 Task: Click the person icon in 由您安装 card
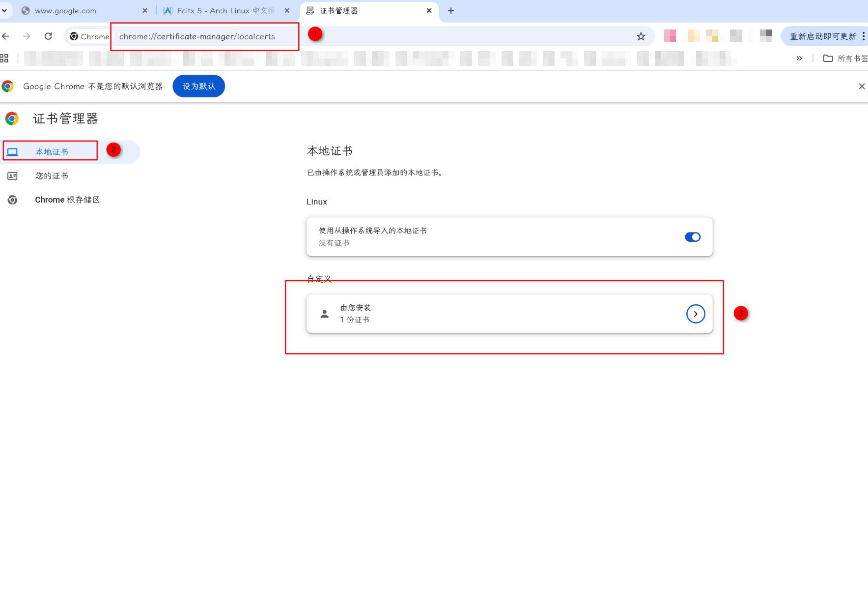[324, 314]
